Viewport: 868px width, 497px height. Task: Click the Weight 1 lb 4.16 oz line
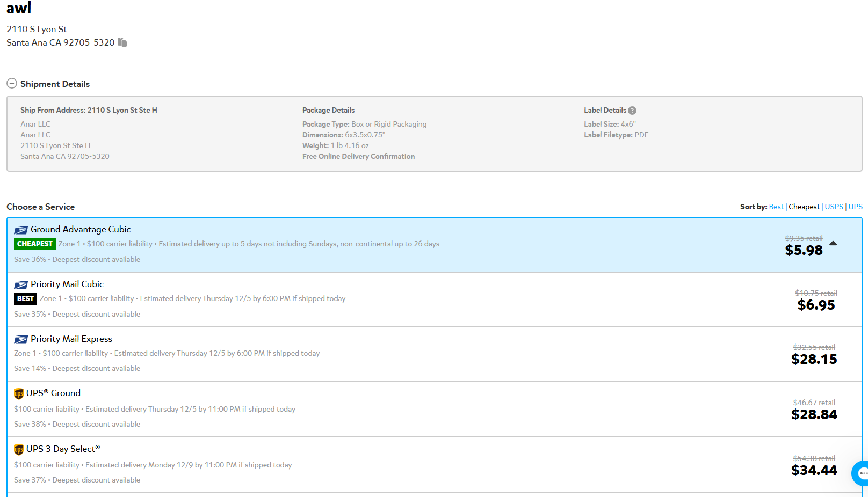(335, 145)
